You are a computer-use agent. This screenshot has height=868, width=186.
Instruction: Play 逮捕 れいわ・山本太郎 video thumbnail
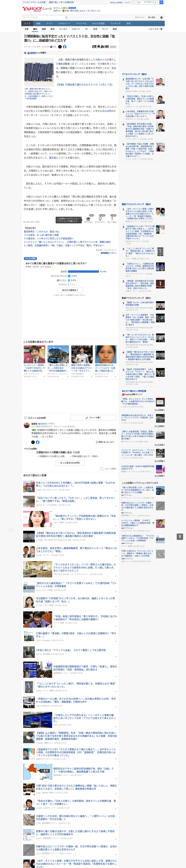click(160, 306)
